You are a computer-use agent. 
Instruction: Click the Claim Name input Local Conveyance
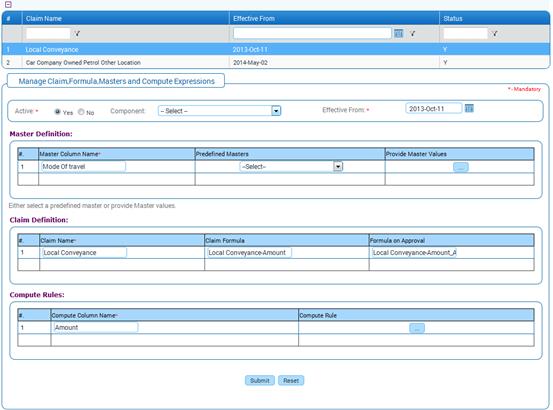click(84, 253)
